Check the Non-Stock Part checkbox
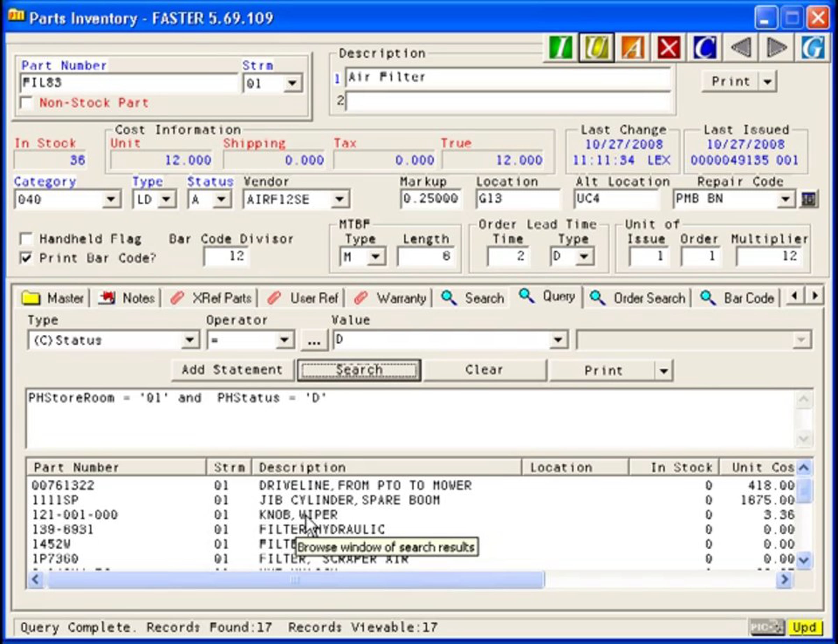Image resolution: width=838 pixels, height=644 pixels. click(x=27, y=103)
